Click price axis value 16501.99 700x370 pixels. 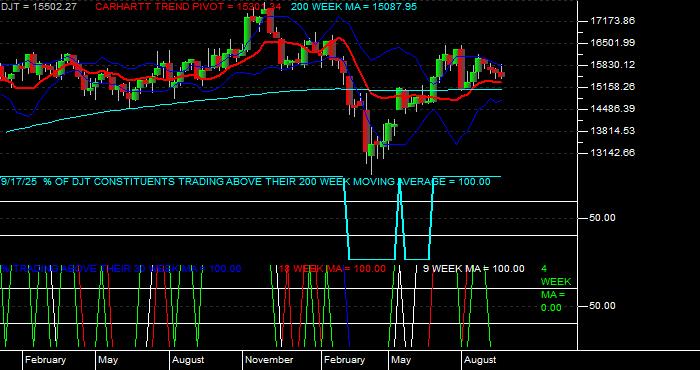coord(612,43)
